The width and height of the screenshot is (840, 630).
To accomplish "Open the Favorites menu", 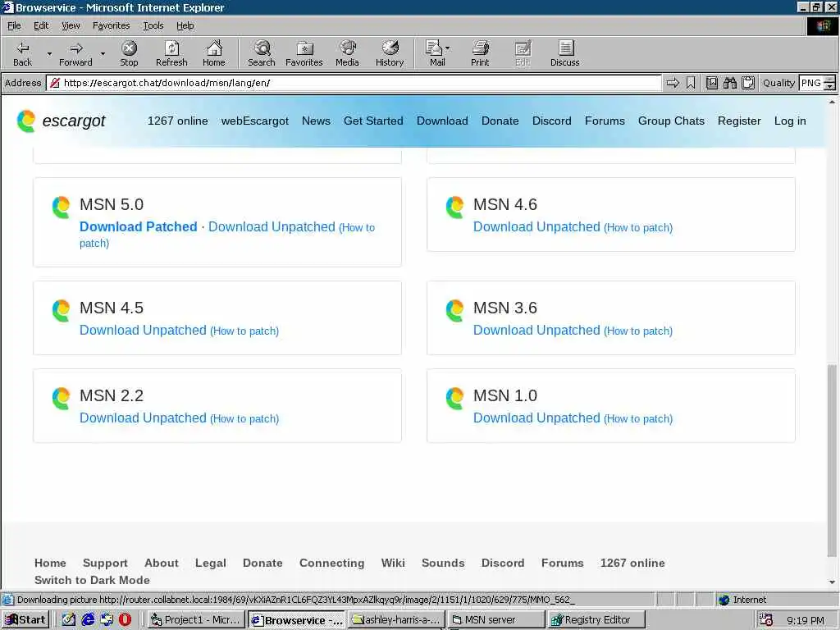I will [111, 25].
